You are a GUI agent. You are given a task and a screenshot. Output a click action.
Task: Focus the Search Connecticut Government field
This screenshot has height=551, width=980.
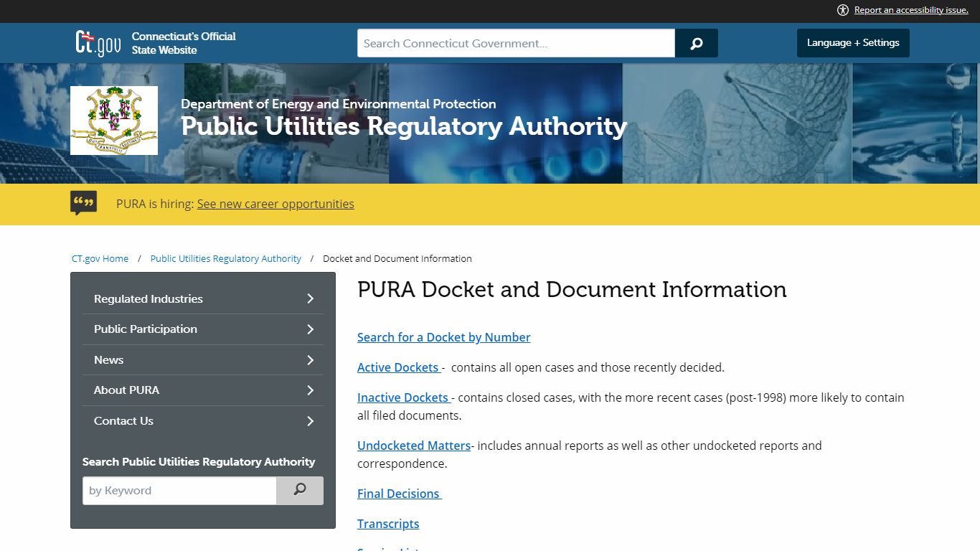click(517, 43)
